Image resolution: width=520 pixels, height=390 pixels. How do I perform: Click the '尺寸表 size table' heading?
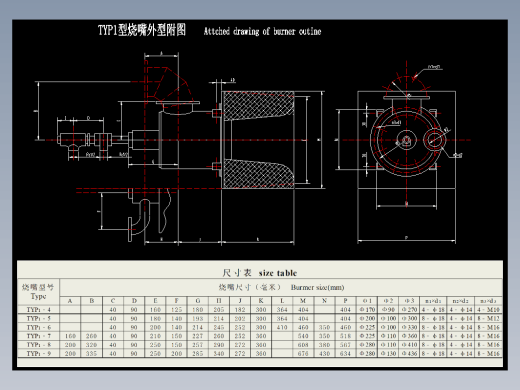click(x=260, y=273)
